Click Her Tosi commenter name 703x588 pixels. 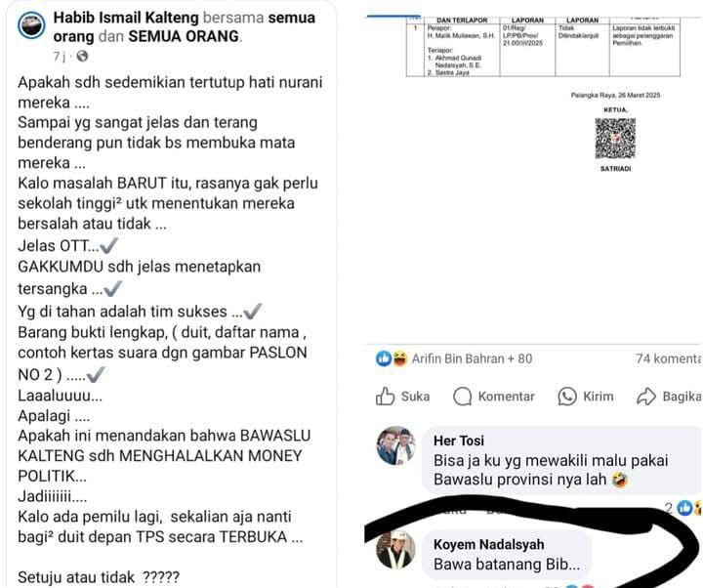point(459,441)
